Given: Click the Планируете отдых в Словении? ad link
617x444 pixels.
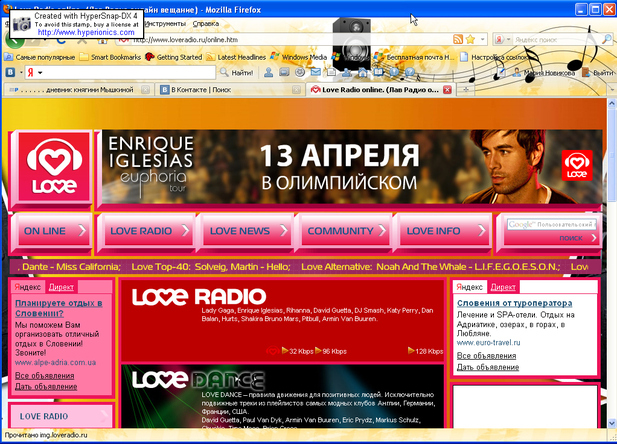Looking at the screenshot, I should pos(59,308).
